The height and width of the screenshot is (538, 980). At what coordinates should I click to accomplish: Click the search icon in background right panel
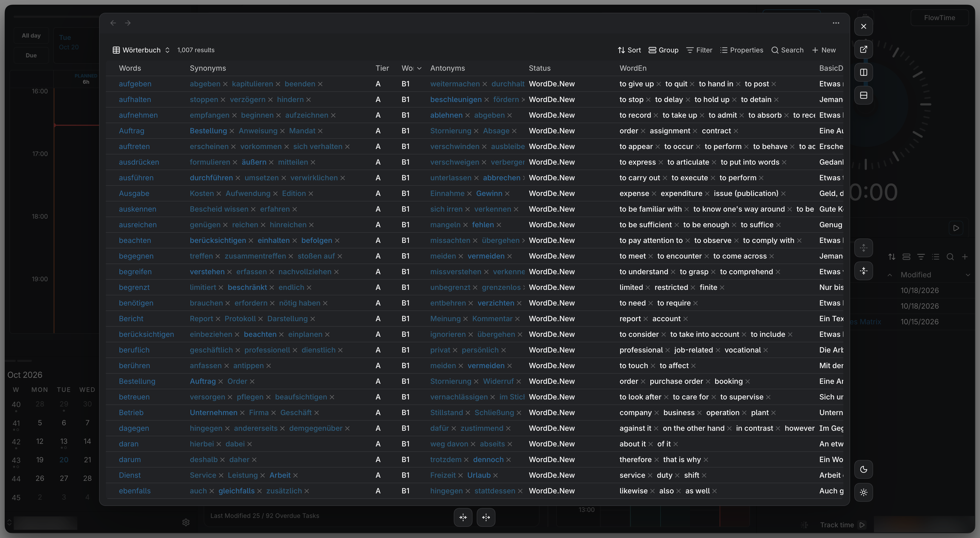click(x=950, y=257)
